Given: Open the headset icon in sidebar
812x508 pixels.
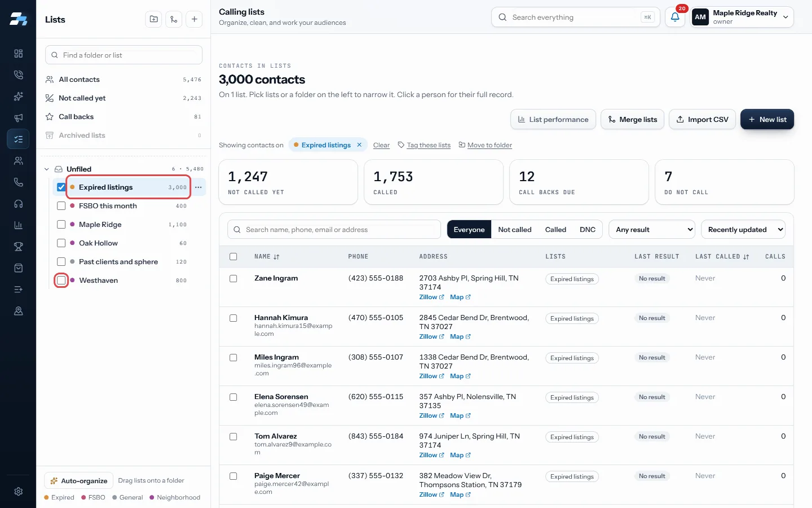Looking at the screenshot, I should tap(18, 203).
